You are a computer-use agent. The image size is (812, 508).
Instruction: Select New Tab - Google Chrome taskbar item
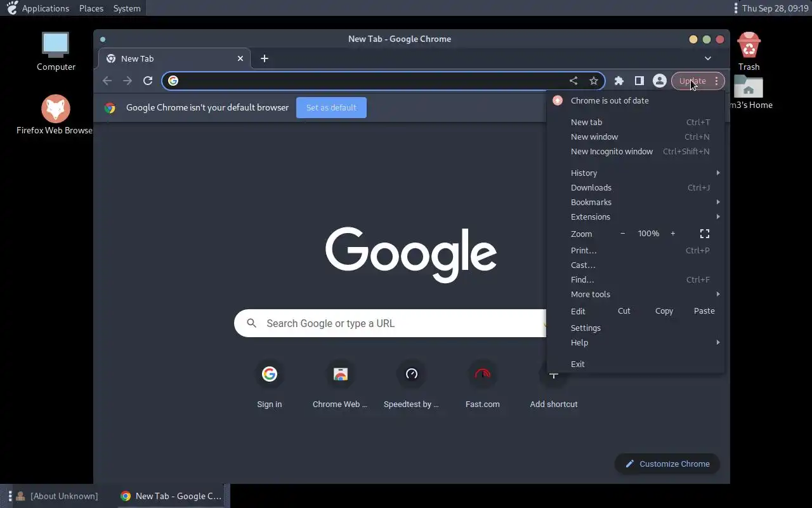point(171,496)
